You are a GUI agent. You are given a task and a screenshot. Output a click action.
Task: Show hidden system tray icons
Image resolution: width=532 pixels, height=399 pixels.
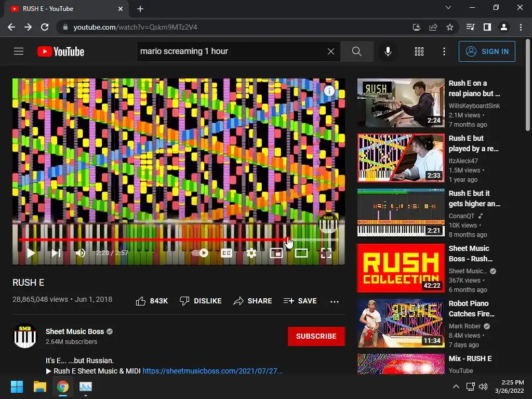456,387
